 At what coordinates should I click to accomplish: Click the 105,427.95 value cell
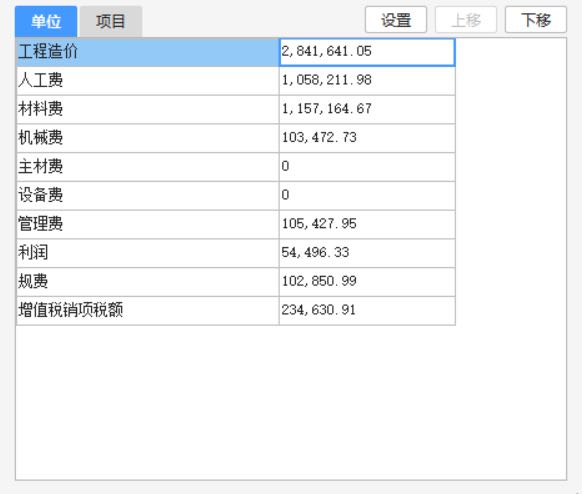(x=367, y=225)
